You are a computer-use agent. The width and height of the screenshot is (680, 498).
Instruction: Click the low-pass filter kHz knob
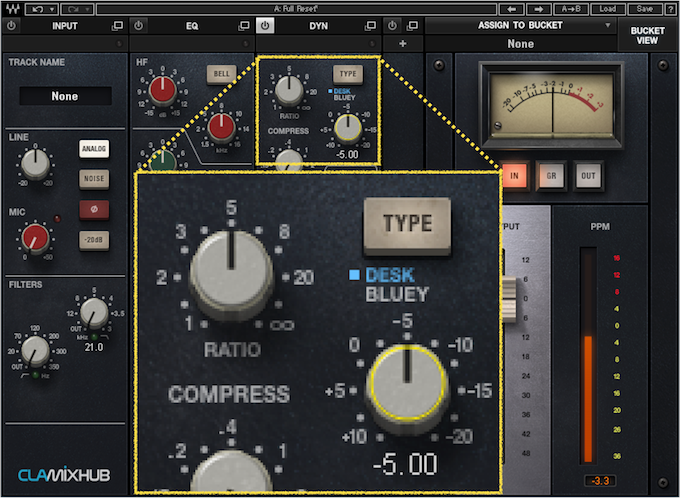94,313
